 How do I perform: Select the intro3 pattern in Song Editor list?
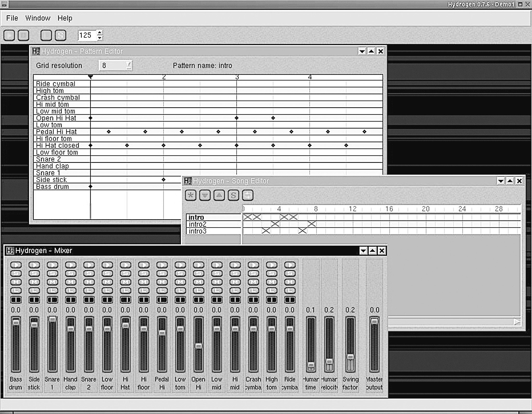214,231
